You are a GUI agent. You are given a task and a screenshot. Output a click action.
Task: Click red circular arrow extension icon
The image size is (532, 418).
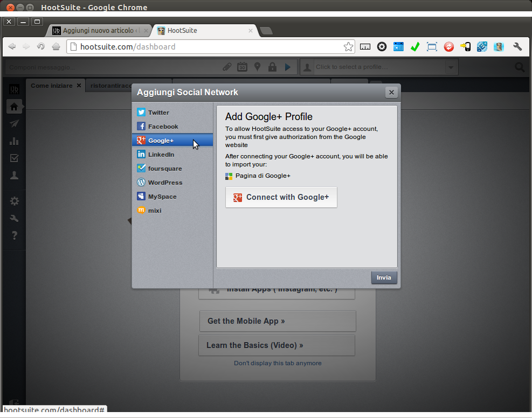(x=448, y=47)
